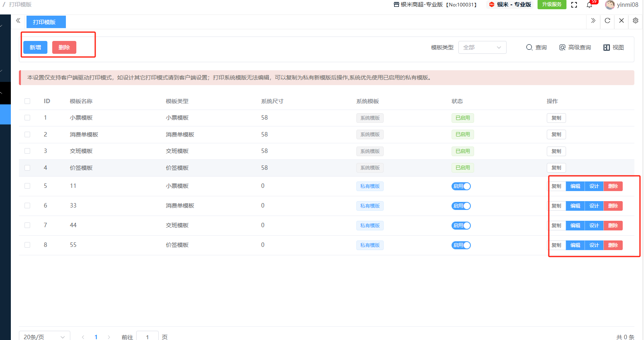Click the page number input field
This screenshot has height=340, width=644.
pos(147,336)
